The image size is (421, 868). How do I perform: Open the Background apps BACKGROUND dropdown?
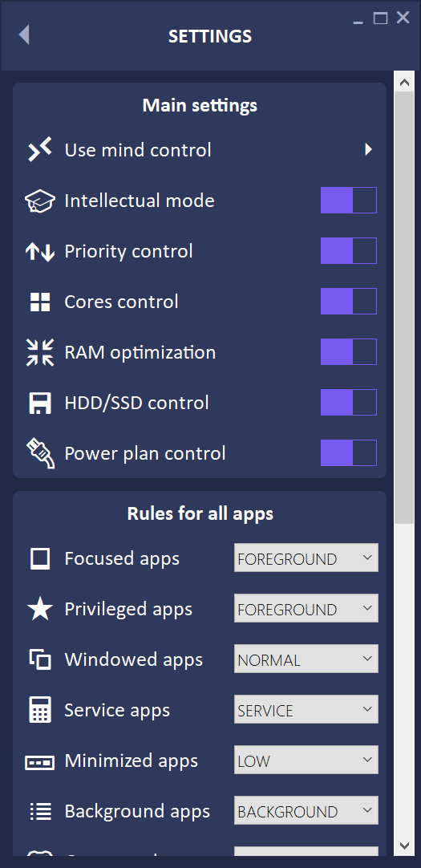pyautogui.click(x=306, y=810)
